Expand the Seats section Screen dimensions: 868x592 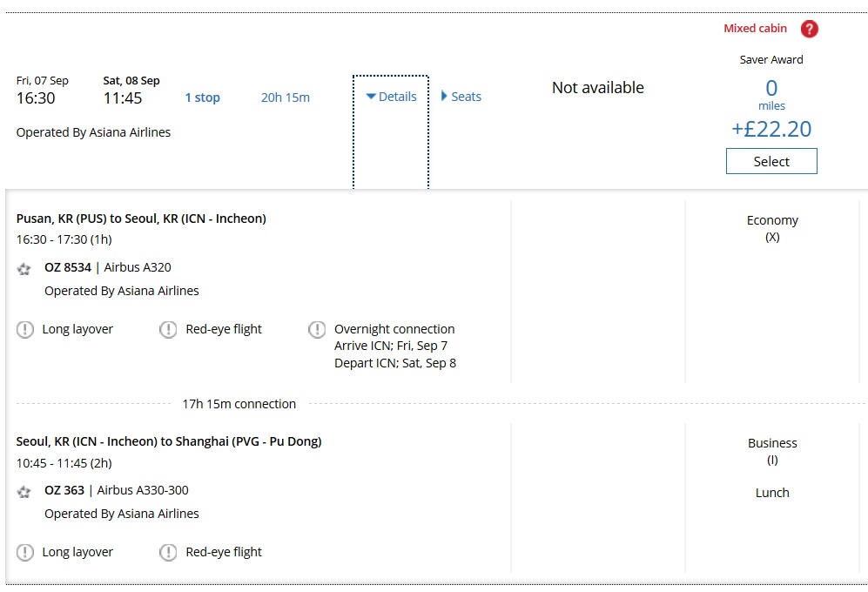pyautogui.click(x=461, y=97)
